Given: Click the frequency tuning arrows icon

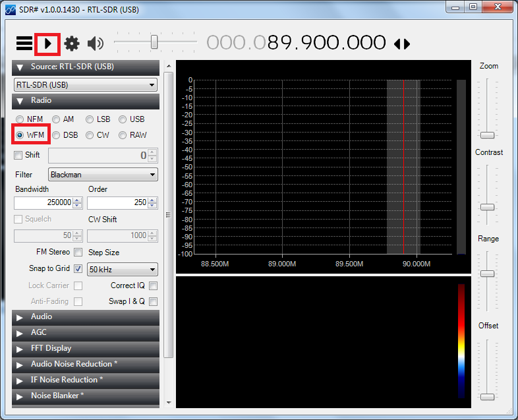Looking at the screenshot, I should tap(402, 44).
